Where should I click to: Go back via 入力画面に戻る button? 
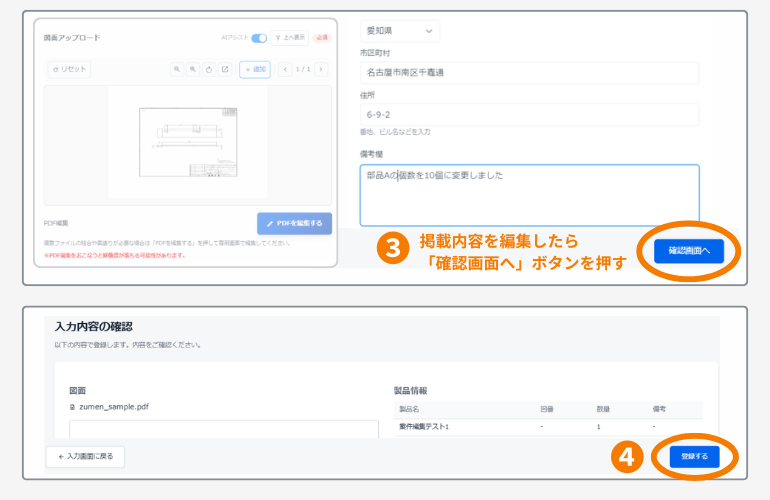point(85,457)
